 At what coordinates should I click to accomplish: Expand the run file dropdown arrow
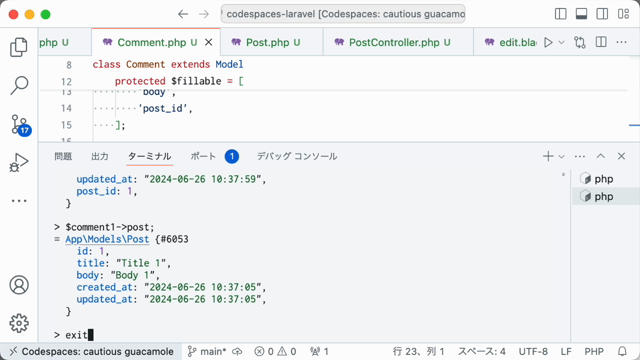pos(561,42)
